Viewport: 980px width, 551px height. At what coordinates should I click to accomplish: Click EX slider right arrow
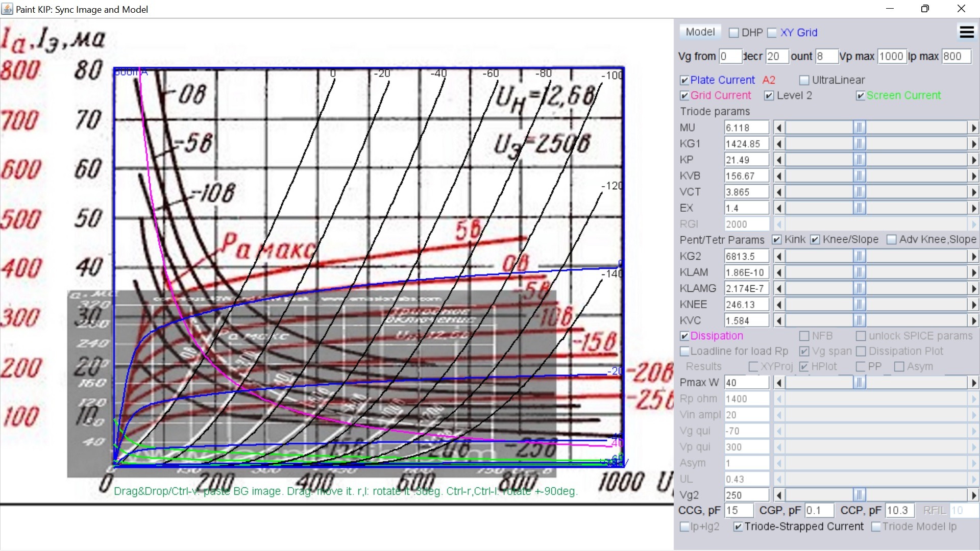973,208
